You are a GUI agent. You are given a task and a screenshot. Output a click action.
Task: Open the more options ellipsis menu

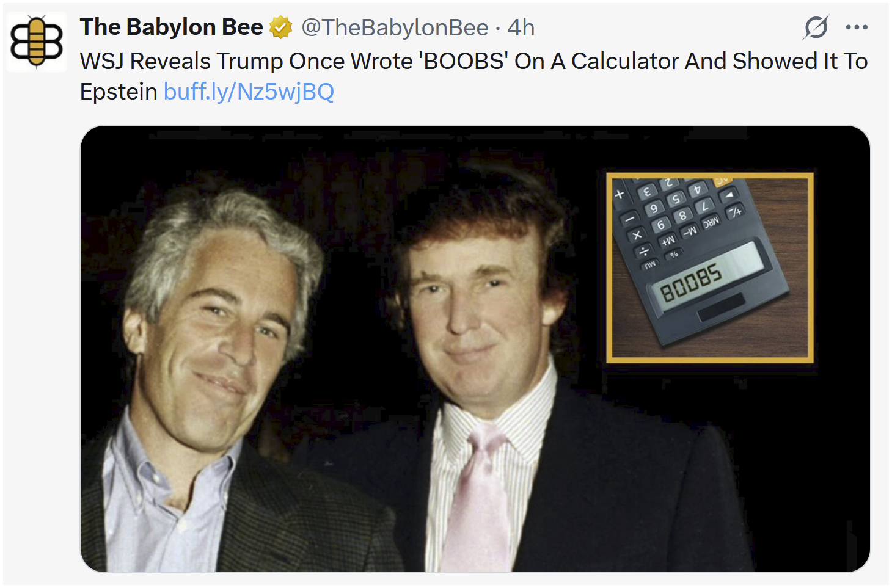point(857,27)
